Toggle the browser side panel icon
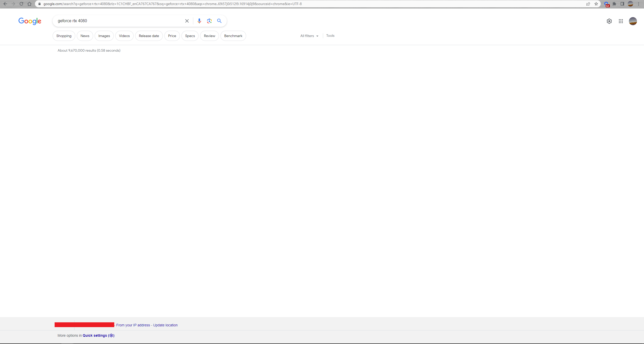 tap(622, 4)
